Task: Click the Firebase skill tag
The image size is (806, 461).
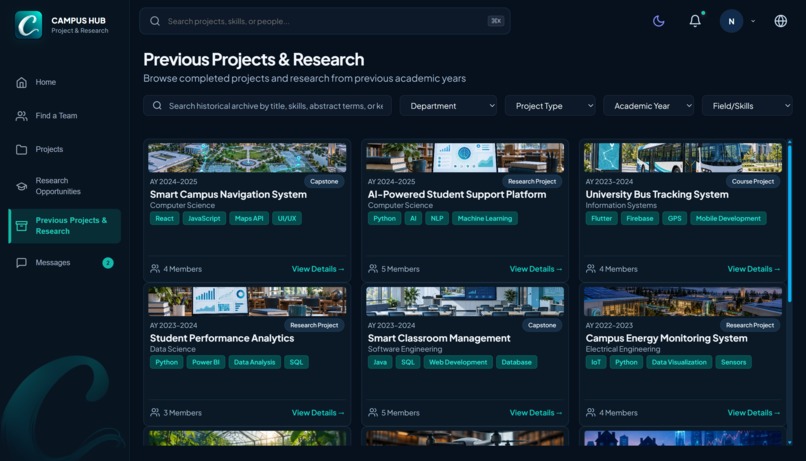Action: [639, 218]
